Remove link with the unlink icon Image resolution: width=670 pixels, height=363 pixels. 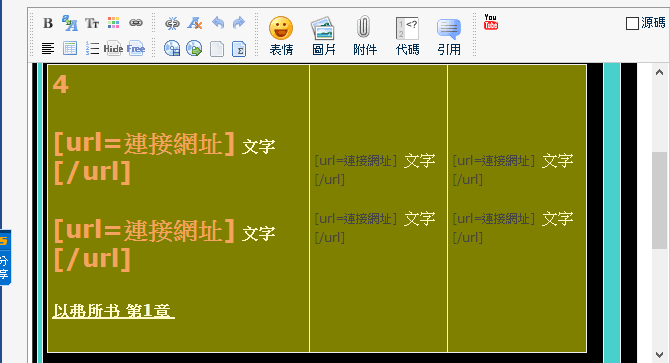tap(172, 23)
